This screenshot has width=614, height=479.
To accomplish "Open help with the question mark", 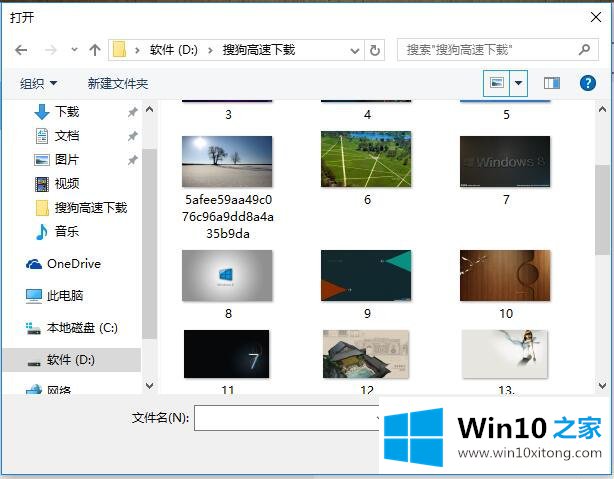I will click(588, 83).
